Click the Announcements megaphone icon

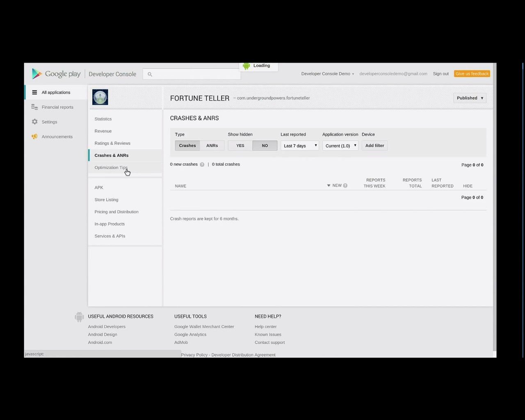point(34,137)
